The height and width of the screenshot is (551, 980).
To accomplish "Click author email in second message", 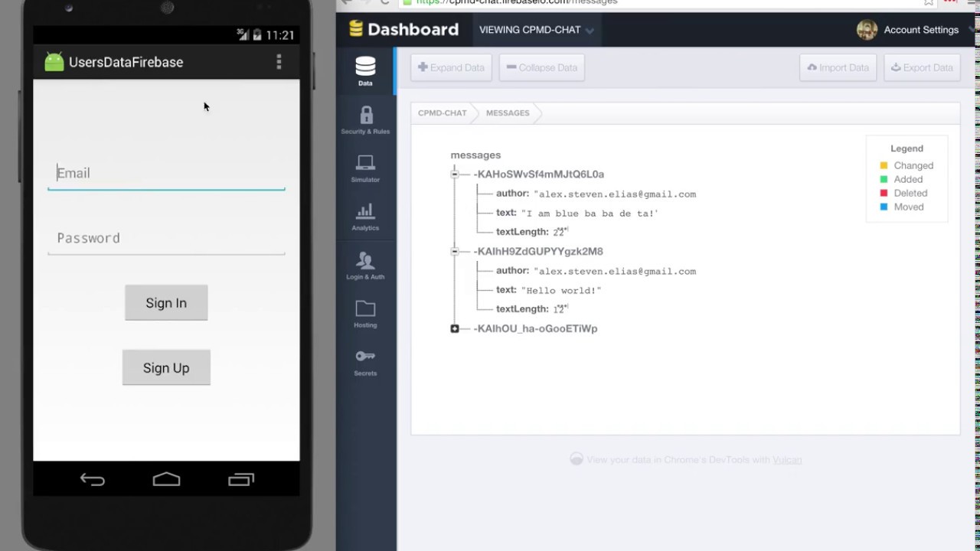I will 615,272.
